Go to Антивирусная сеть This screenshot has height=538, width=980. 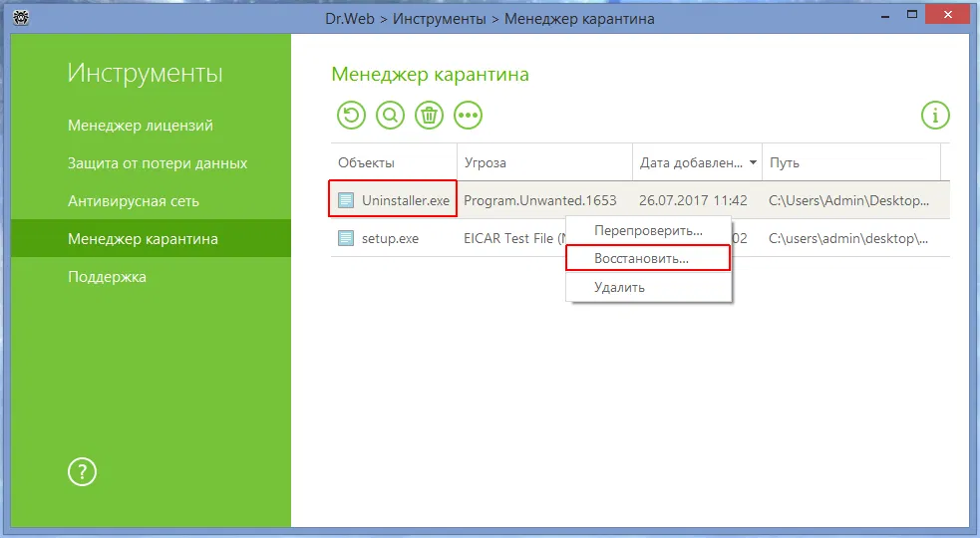(134, 201)
